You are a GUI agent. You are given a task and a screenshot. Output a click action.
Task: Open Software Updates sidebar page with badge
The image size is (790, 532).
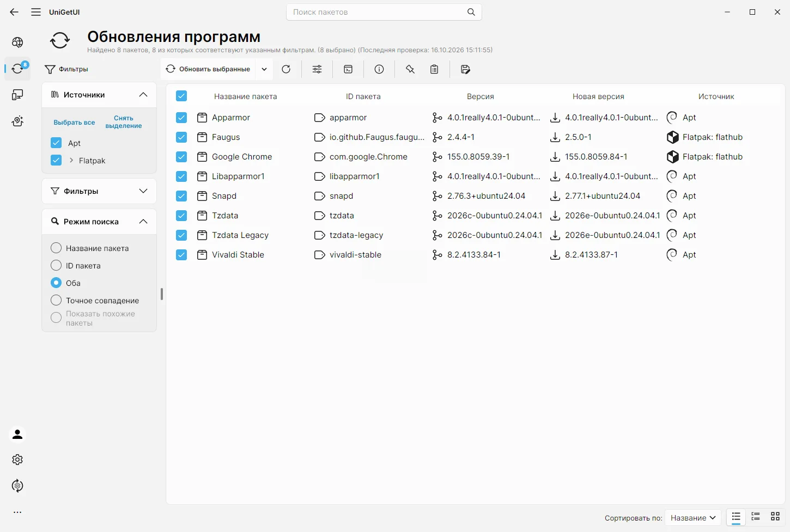pos(17,69)
